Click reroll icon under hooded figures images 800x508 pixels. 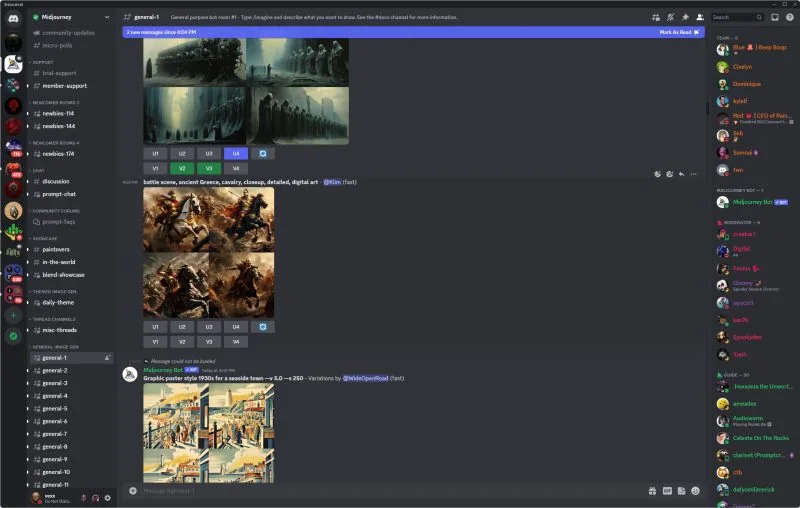click(262, 154)
